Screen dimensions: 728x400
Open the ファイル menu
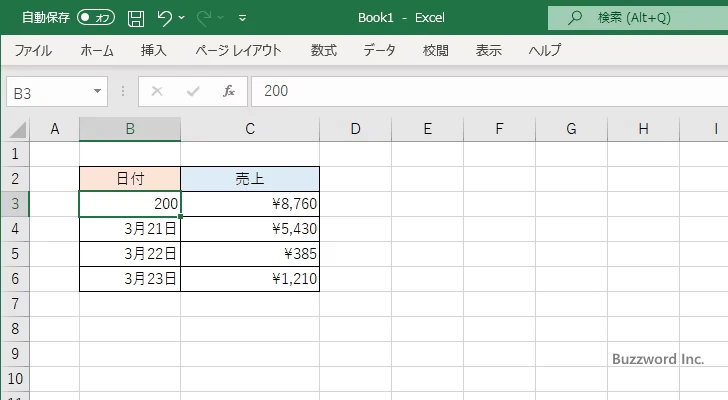click(x=33, y=50)
